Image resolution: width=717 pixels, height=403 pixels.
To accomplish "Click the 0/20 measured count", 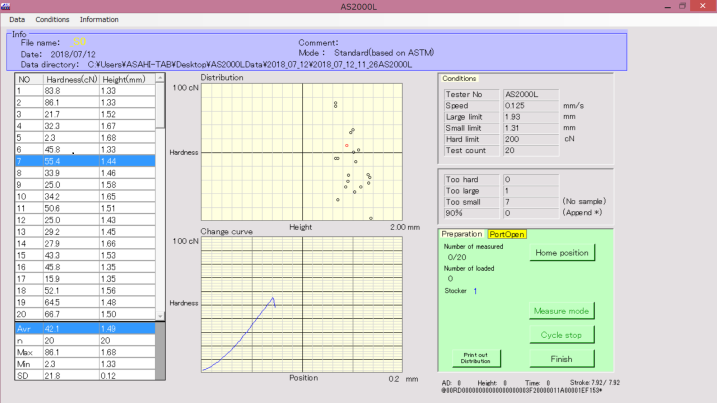I will click(x=457, y=258).
